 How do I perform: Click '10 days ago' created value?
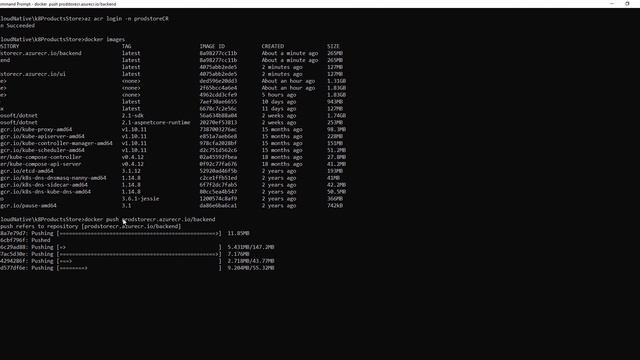(x=279, y=102)
